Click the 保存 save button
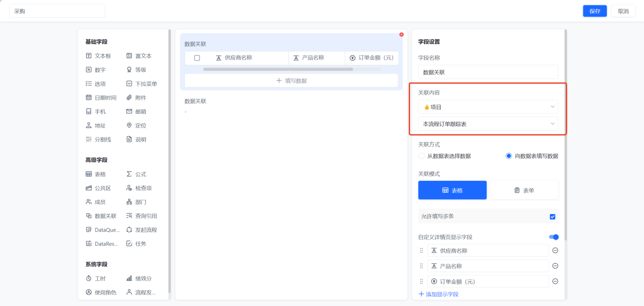Viewport: 644px width, 306px height. 595,11
